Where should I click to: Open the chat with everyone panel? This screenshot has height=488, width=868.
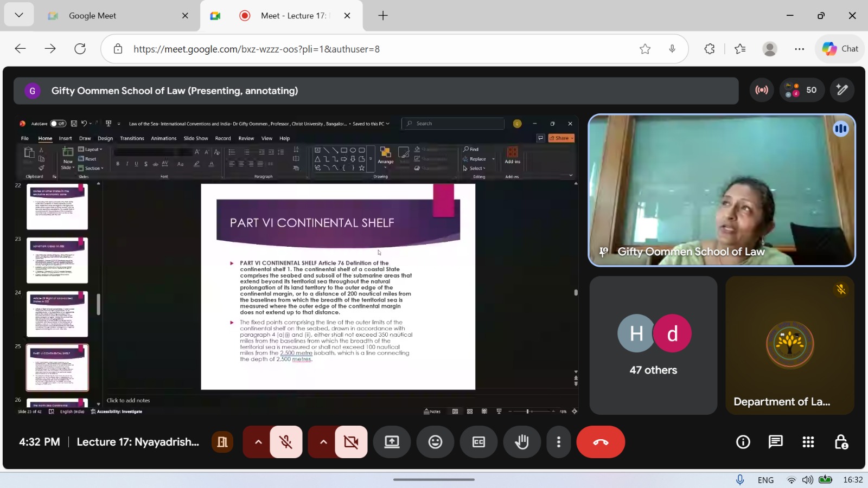775,442
